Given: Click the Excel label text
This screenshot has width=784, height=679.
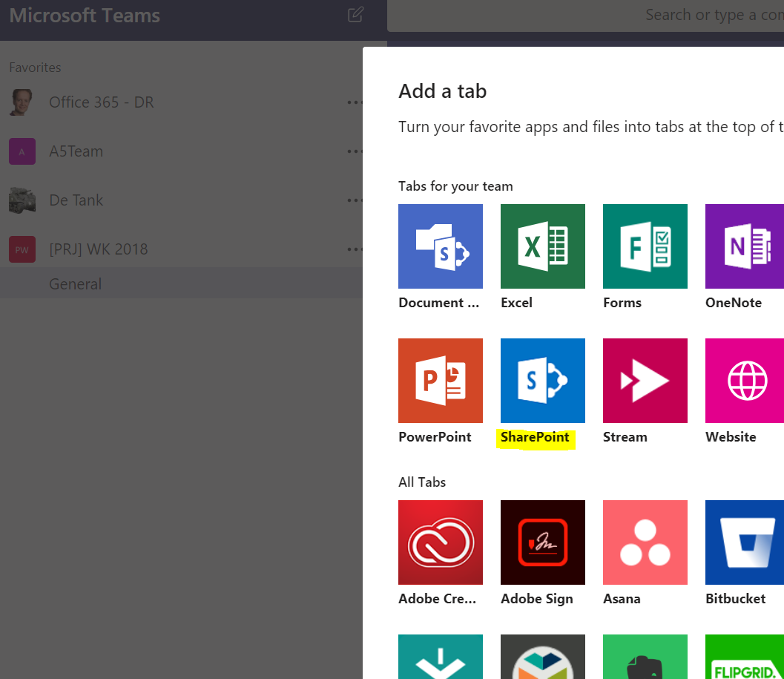Looking at the screenshot, I should pyautogui.click(x=516, y=303).
